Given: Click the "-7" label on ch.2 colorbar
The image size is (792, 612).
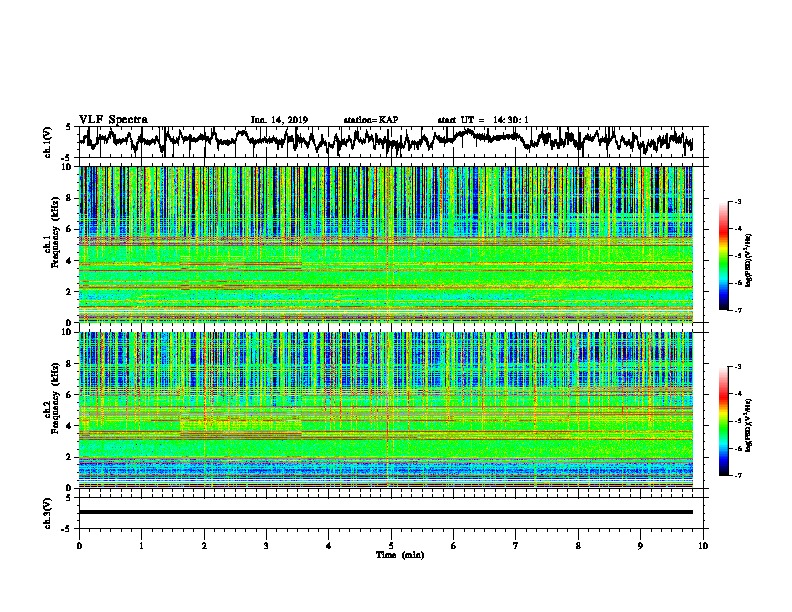Looking at the screenshot, I should click(x=738, y=476).
